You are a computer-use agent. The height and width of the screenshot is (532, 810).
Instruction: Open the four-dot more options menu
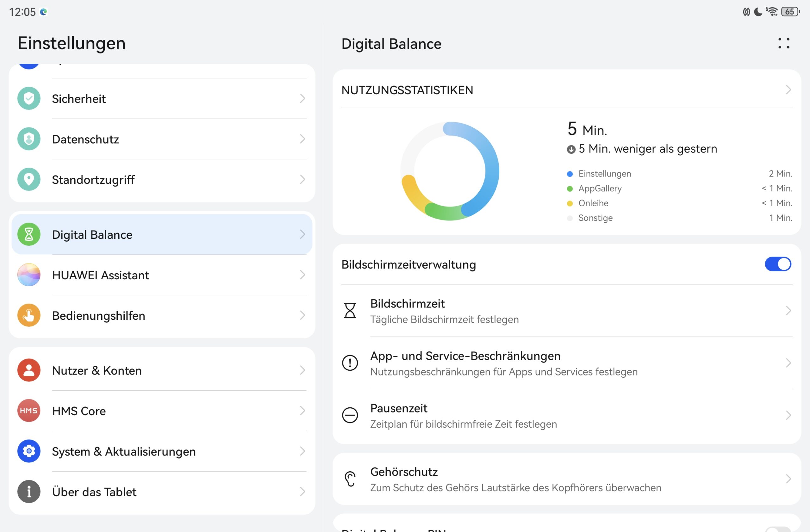[x=783, y=44]
